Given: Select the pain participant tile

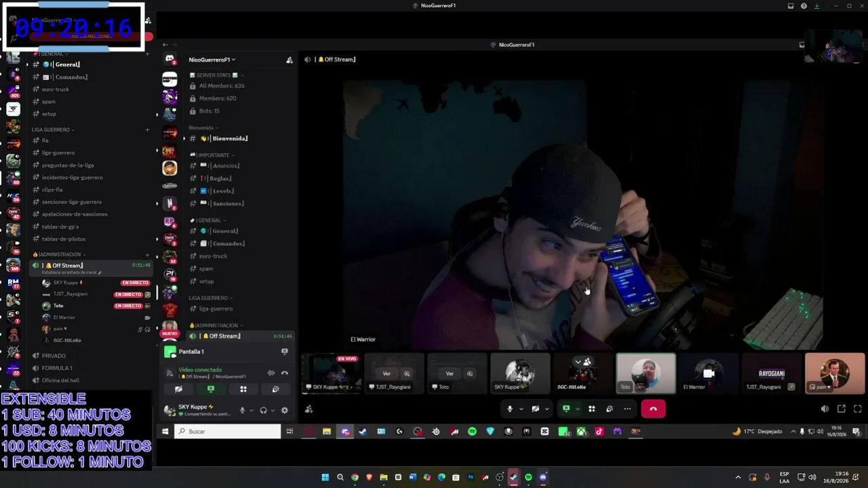Looking at the screenshot, I should (x=835, y=373).
